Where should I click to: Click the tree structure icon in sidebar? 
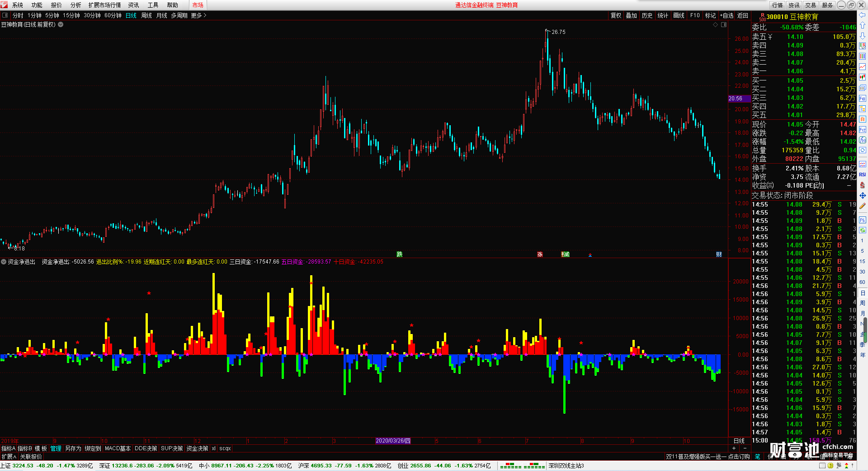pyautogui.click(x=863, y=109)
